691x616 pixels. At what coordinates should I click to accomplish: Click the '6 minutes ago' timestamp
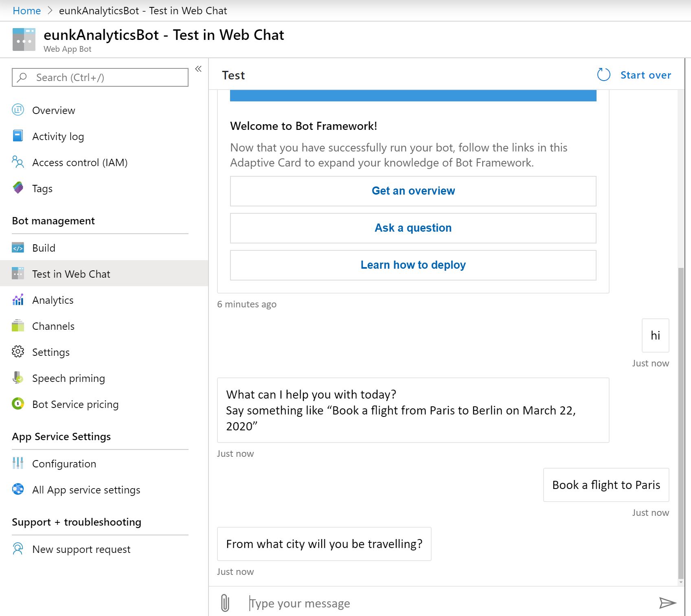click(247, 304)
